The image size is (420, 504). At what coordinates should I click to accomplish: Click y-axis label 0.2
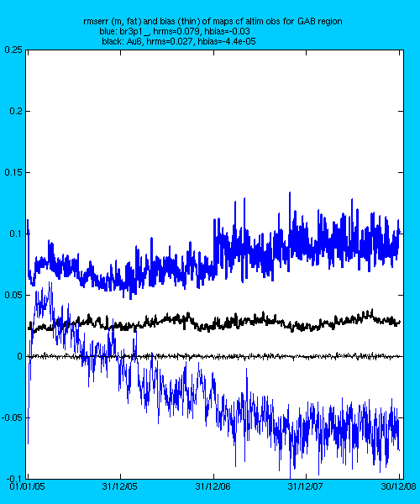(16, 111)
